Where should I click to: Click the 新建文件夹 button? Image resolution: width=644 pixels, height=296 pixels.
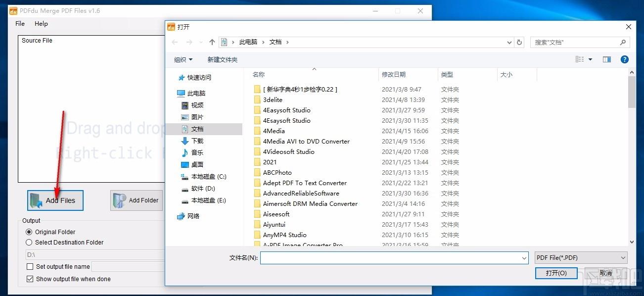click(x=223, y=59)
